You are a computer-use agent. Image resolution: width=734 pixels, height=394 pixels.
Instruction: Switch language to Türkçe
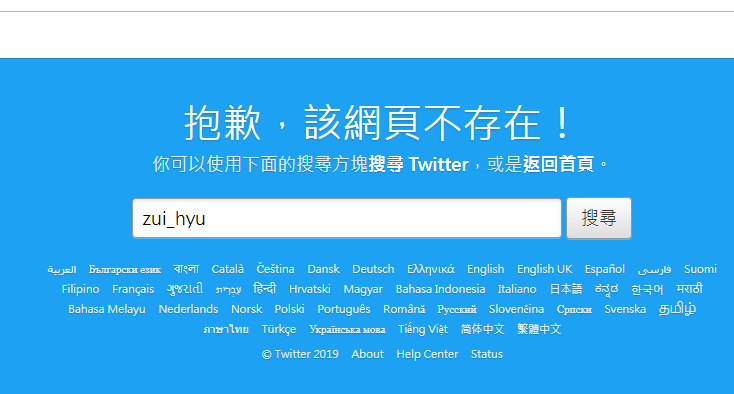[279, 329]
